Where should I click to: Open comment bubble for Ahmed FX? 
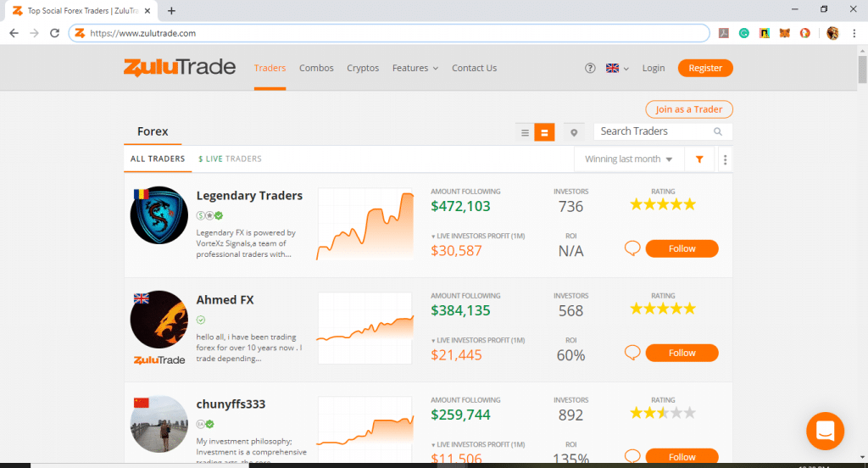pos(632,352)
